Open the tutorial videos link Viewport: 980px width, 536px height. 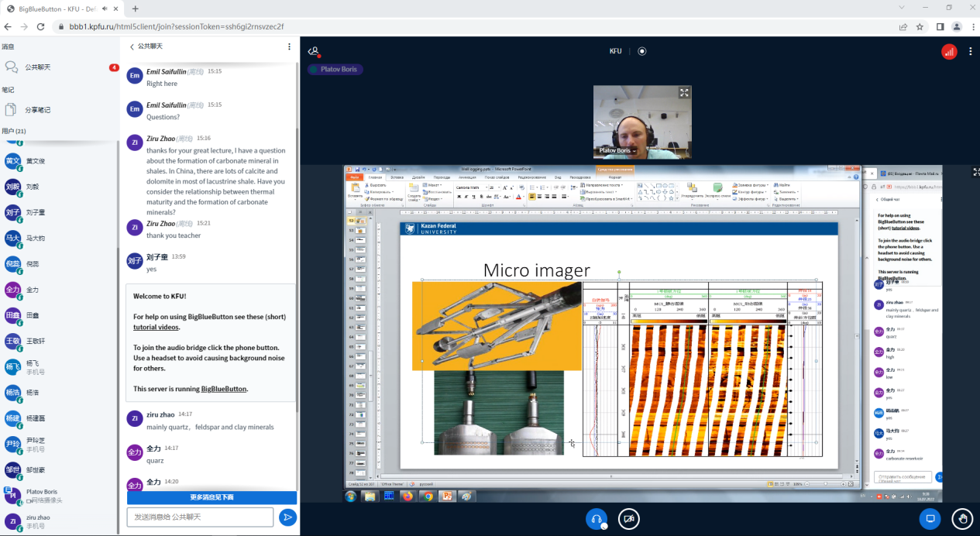coord(156,327)
